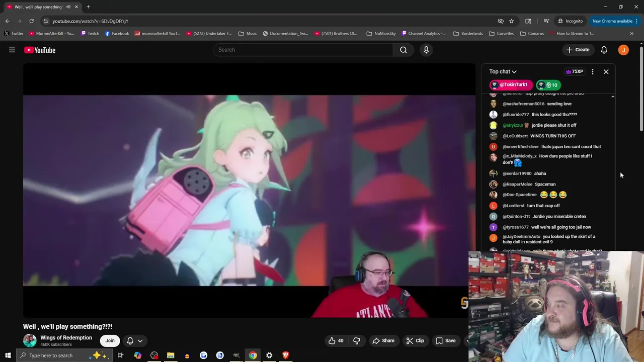This screenshot has width=644, height=362.
Task: Open Borderlands bookmarks folder
Action: tap(468, 34)
